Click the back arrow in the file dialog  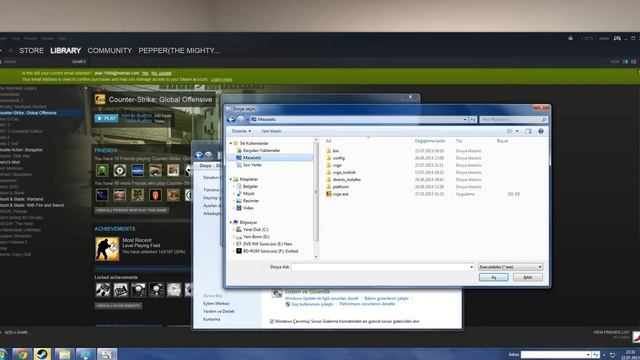pyautogui.click(x=231, y=119)
